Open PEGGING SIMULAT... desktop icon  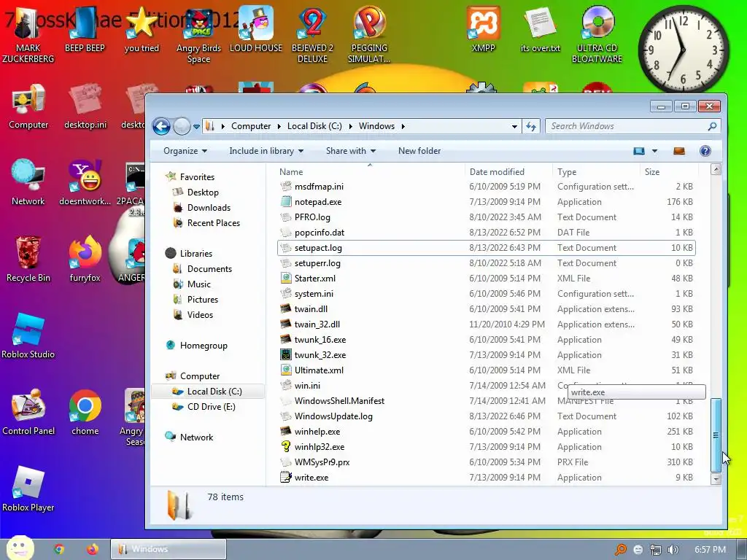click(369, 34)
